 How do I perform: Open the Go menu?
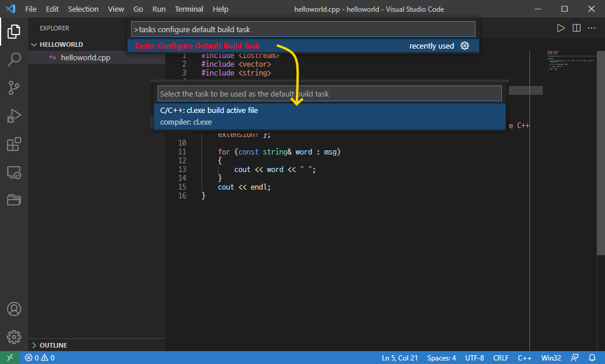(x=138, y=9)
